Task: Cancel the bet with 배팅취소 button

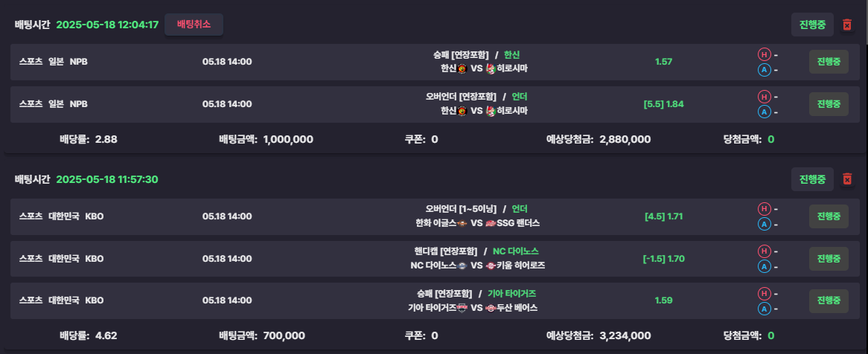Action: [x=194, y=25]
